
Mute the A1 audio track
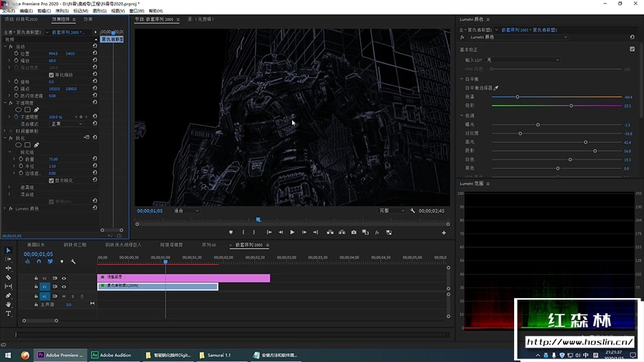(x=64, y=296)
